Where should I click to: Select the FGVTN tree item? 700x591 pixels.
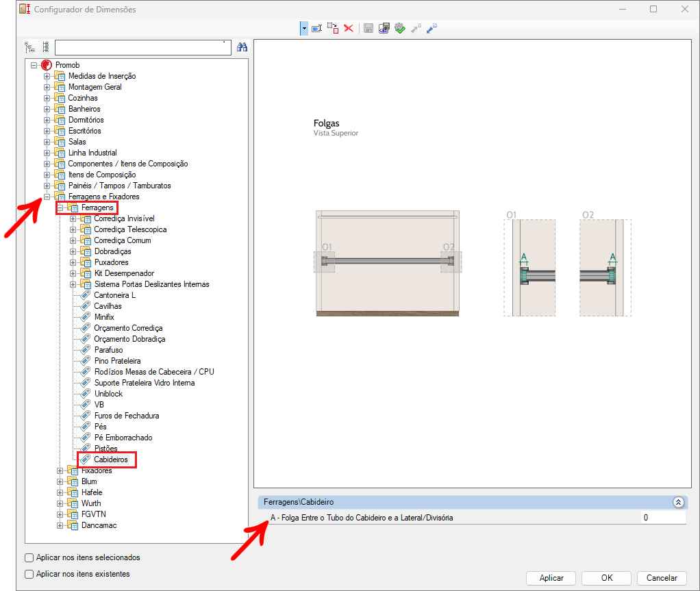93,514
